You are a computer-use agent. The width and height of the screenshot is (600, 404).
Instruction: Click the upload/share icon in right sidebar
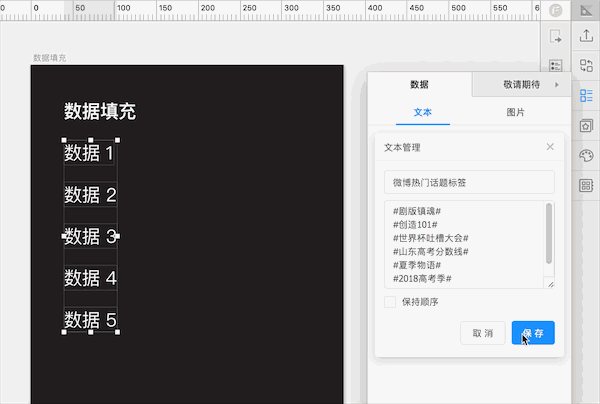coord(586,37)
